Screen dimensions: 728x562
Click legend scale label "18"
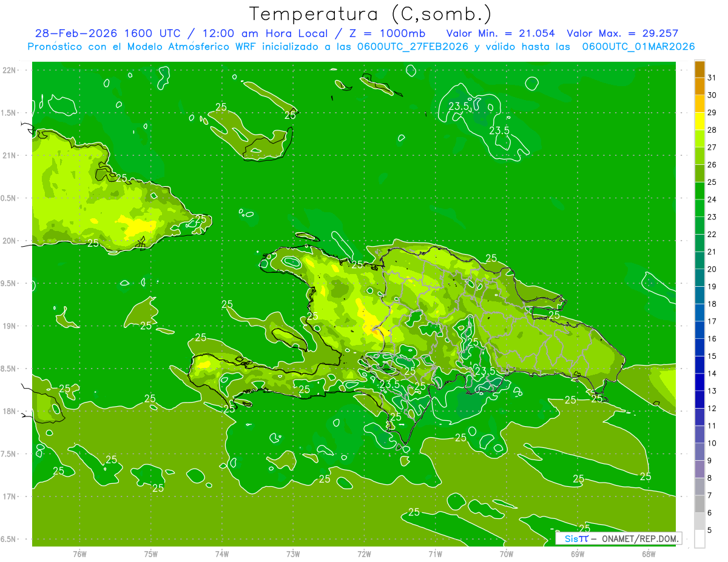coord(712,304)
